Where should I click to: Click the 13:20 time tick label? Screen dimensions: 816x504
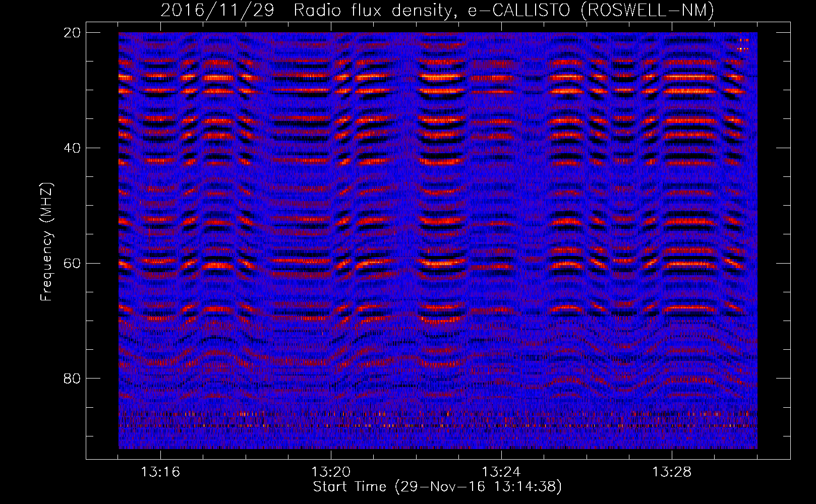click(x=331, y=472)
